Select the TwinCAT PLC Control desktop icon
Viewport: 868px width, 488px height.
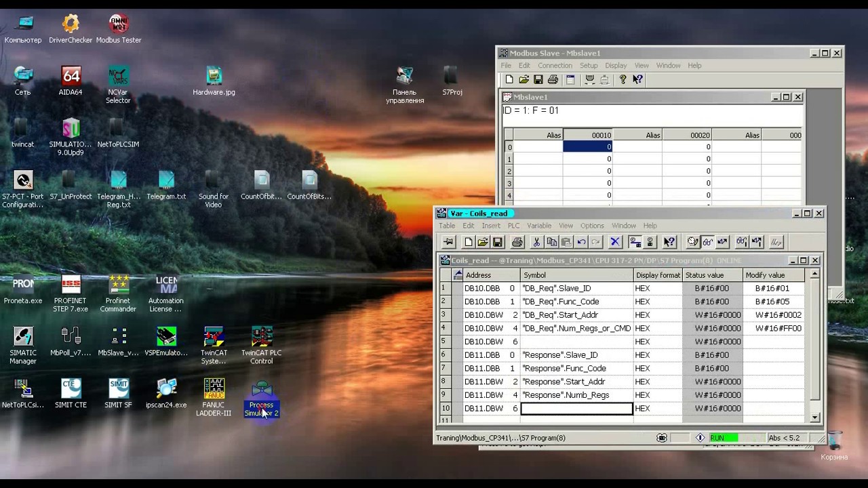(262, 345)
